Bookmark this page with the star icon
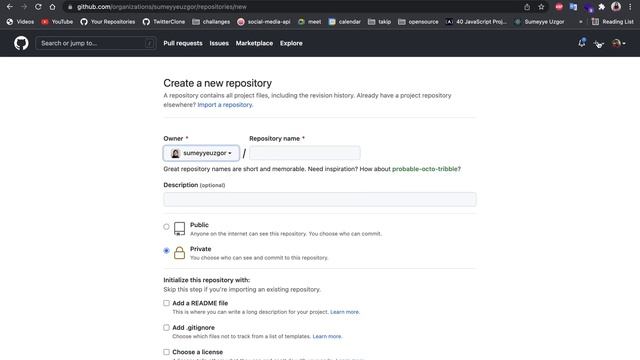This screenshot has width=640, height=360. [x=541, y=7]
